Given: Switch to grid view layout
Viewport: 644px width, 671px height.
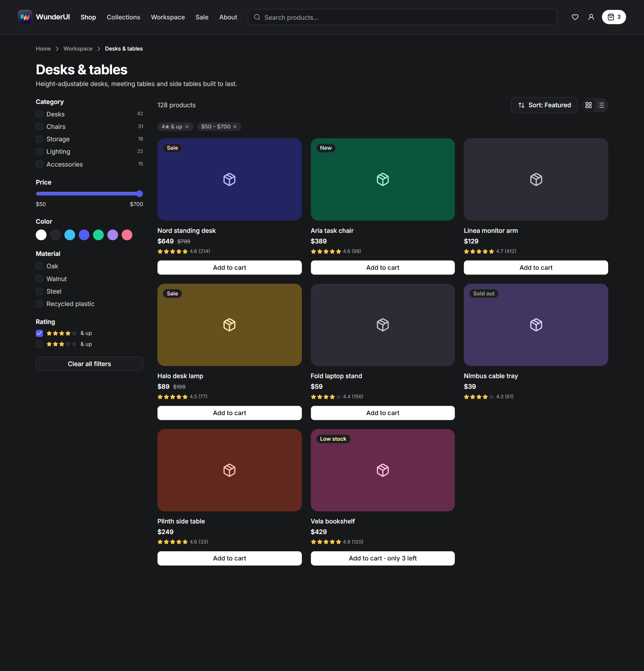Looking at the screenshot, I should [x=588, y=105].
